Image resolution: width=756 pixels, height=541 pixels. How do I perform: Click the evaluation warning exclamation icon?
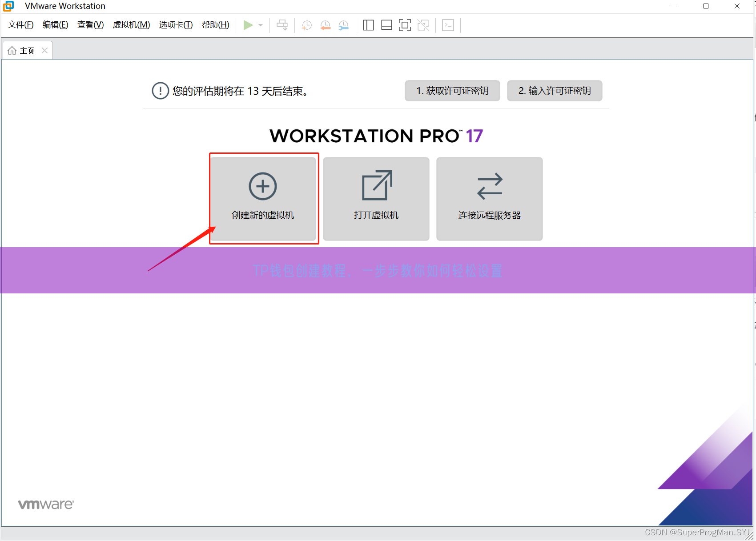[x=160, y=91]
